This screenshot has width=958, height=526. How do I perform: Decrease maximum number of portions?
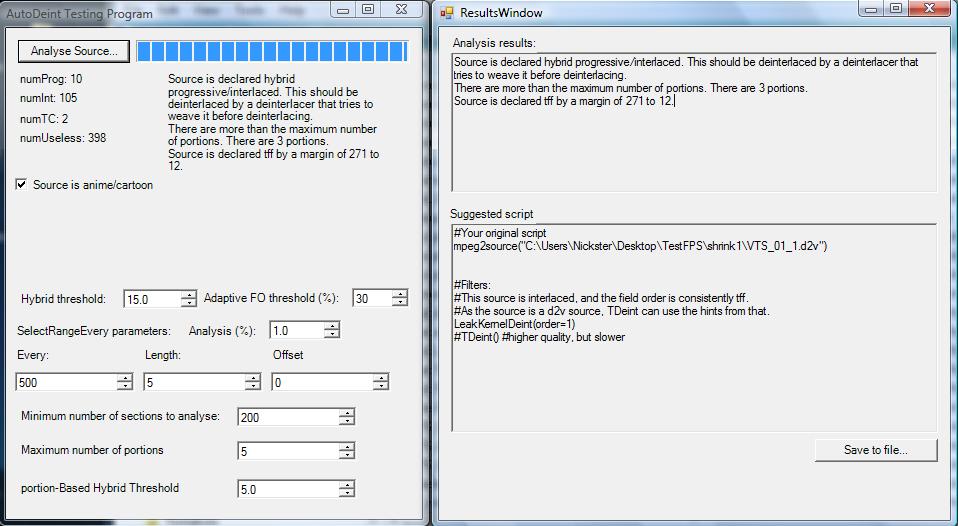pyautogui.click(x=347, y=456)
